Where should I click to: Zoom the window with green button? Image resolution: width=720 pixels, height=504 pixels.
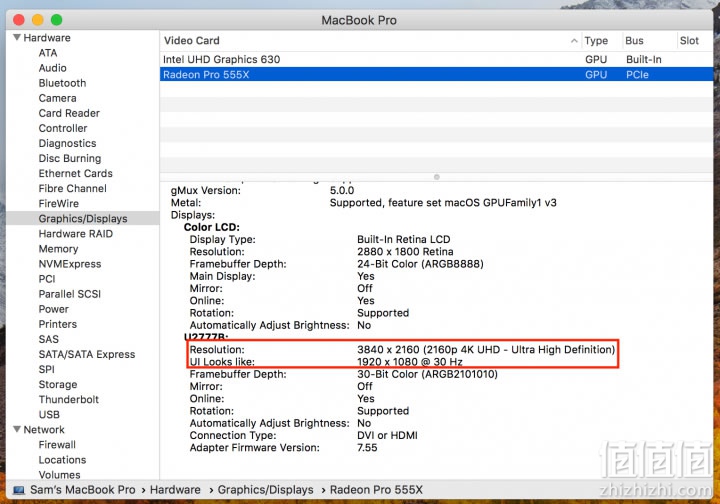(x=56, y=20)
